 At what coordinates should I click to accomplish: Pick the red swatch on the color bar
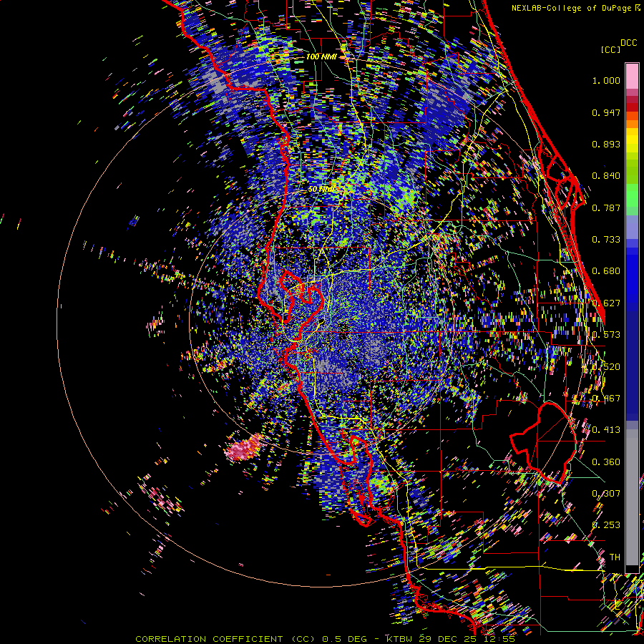tap(632, 107)
